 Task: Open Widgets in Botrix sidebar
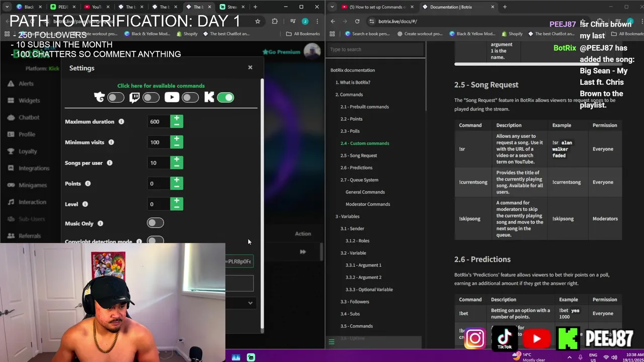pyautogui.click(x=29, y=101)
